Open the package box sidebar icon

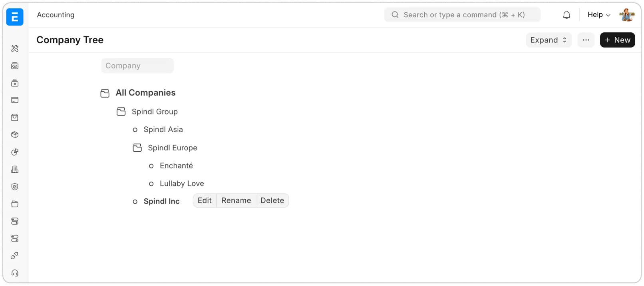[x=15, y=135]
